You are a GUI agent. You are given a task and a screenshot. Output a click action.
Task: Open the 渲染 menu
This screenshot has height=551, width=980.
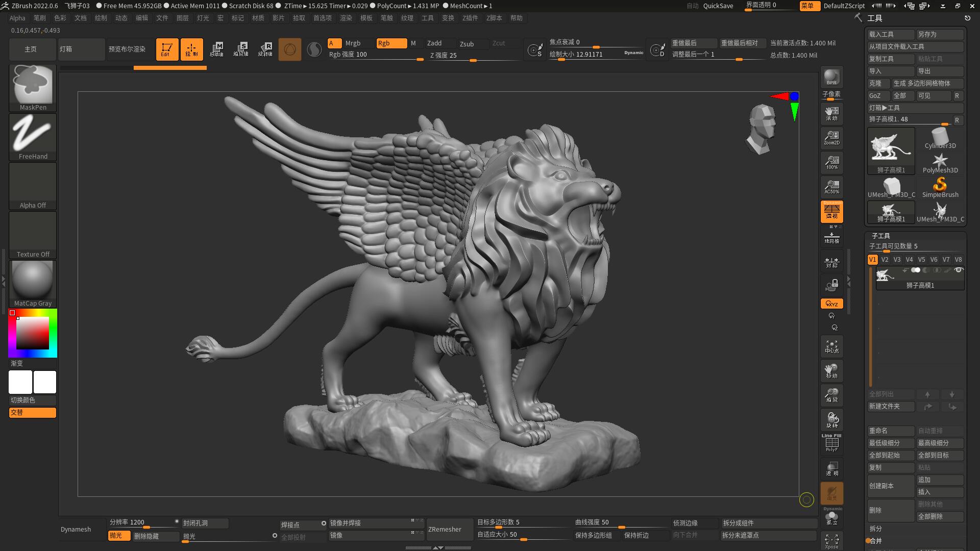[346, 18]
